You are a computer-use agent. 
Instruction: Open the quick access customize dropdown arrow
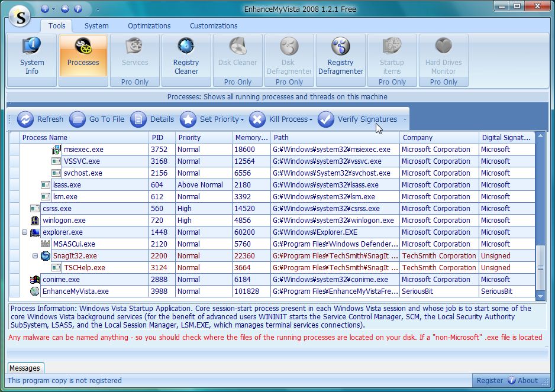(x=98, y=9)
